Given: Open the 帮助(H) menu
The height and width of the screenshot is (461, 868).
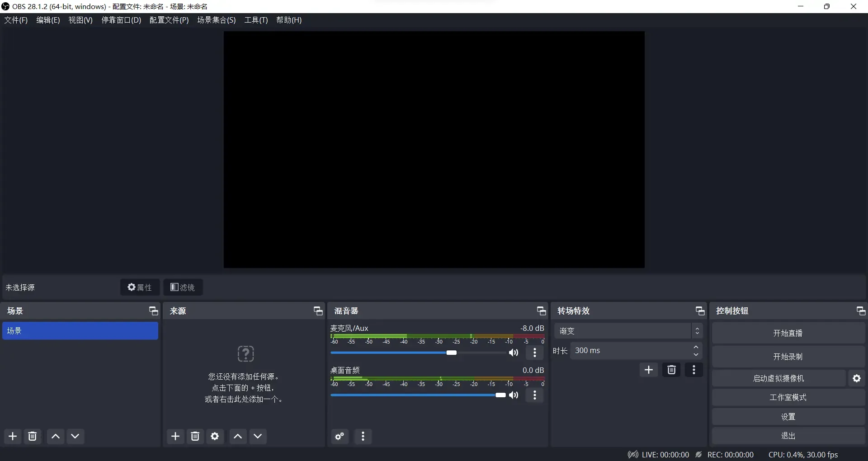Looking at the screenshot, I should 289,20.
